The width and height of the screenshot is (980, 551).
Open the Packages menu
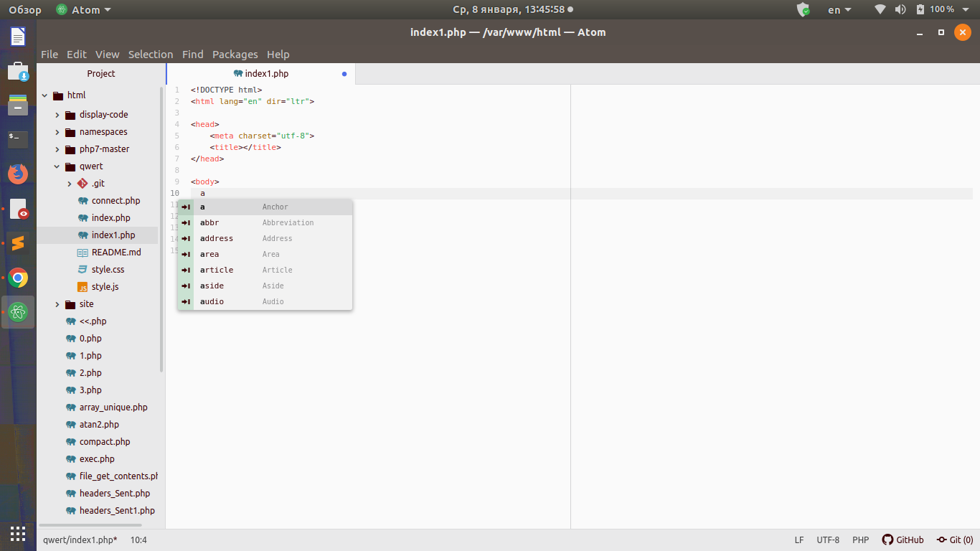pyautogui.click(x=235, y=55)
